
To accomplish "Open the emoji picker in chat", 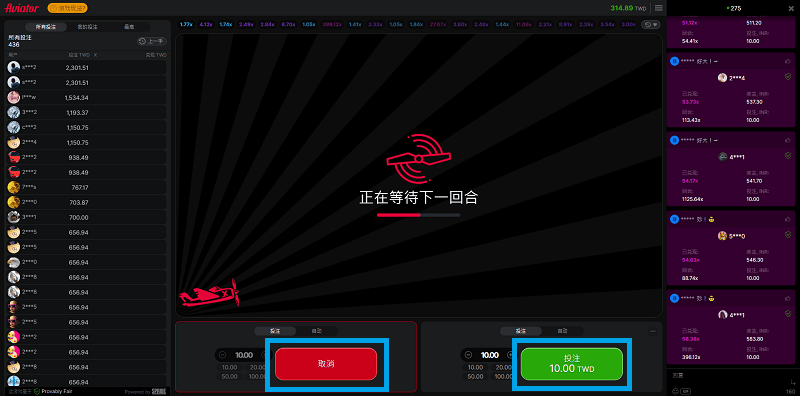I will tap(675, 391).
